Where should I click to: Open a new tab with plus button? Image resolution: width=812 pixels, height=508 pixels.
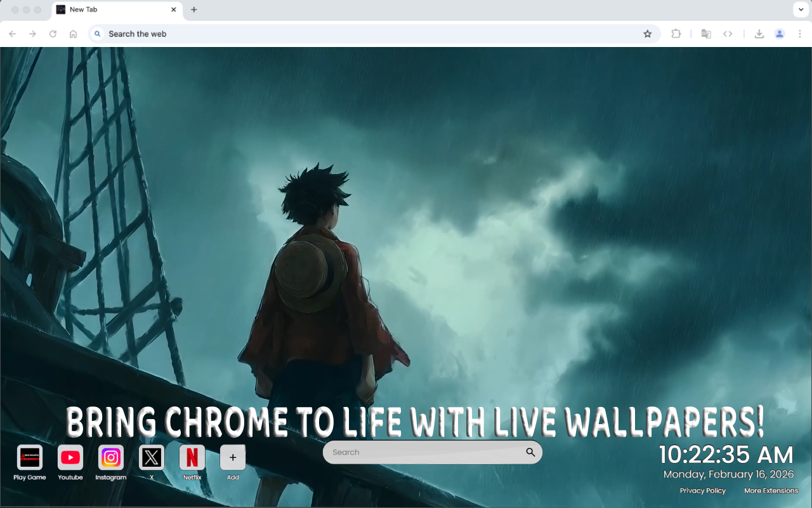(194, 10)
